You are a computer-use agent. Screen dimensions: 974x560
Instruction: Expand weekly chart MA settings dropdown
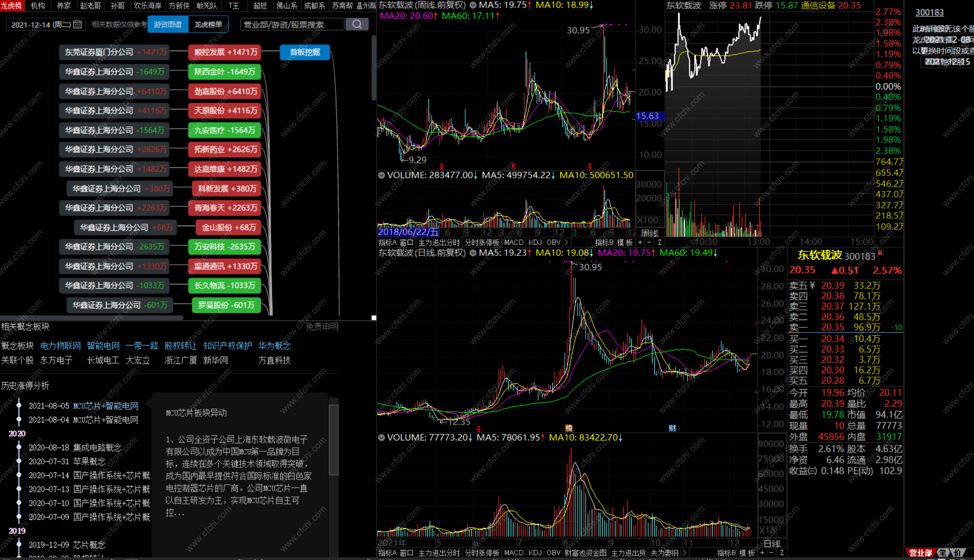(473, 5)
